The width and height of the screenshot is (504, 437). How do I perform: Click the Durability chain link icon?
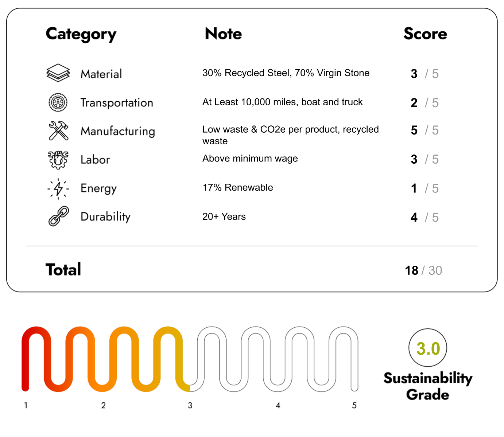[x=58, y=216]
